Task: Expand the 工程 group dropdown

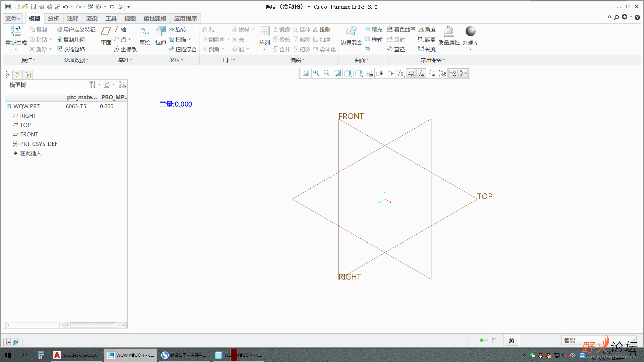Action: [228, 60]
